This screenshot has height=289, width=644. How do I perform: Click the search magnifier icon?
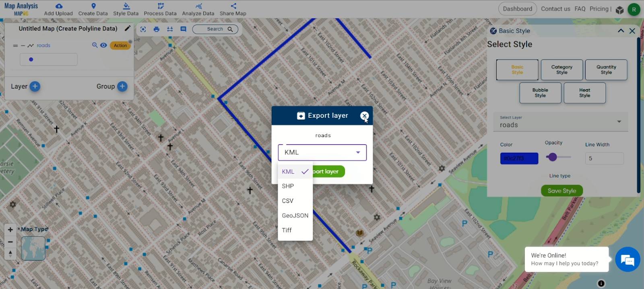tap(230, 29)
